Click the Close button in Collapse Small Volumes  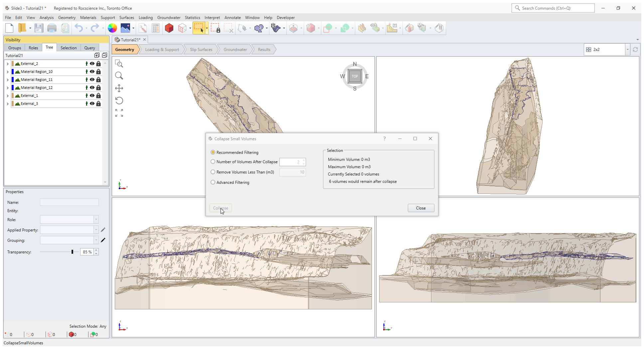click(x=421, y=208)
